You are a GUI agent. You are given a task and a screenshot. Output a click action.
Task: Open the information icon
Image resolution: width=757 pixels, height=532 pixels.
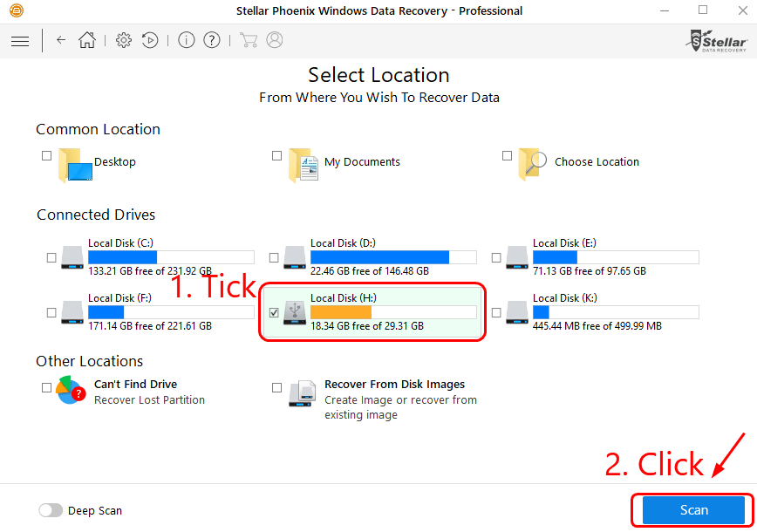point(187,40)
